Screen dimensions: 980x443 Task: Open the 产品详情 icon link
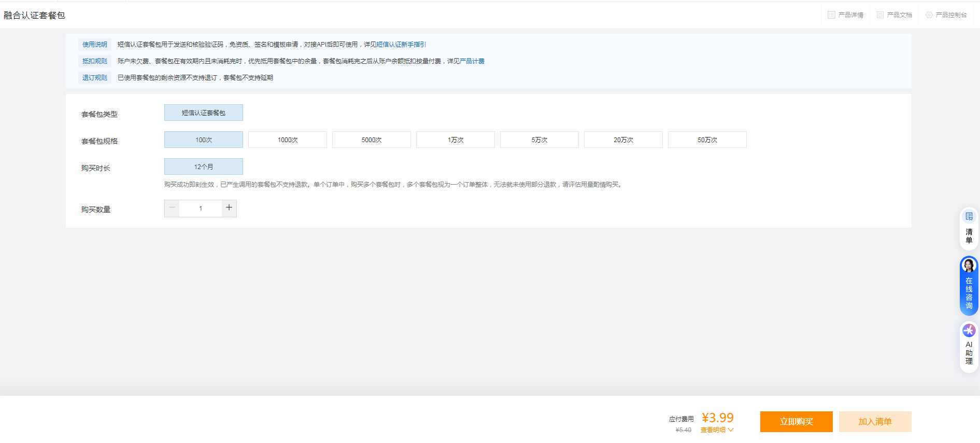[831, 15]
